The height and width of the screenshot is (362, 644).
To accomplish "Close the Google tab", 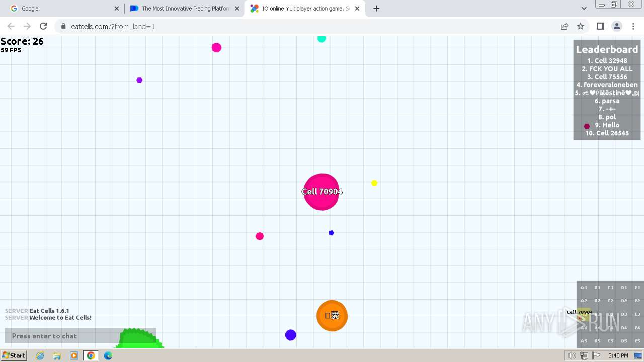I will point(117,9).
